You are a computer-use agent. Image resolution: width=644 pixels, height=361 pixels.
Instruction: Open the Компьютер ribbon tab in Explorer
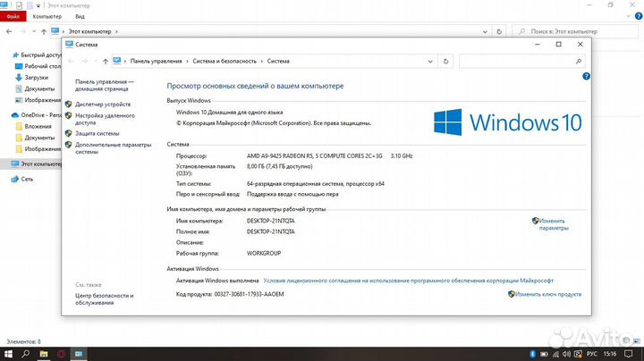[x=47, y=16]
